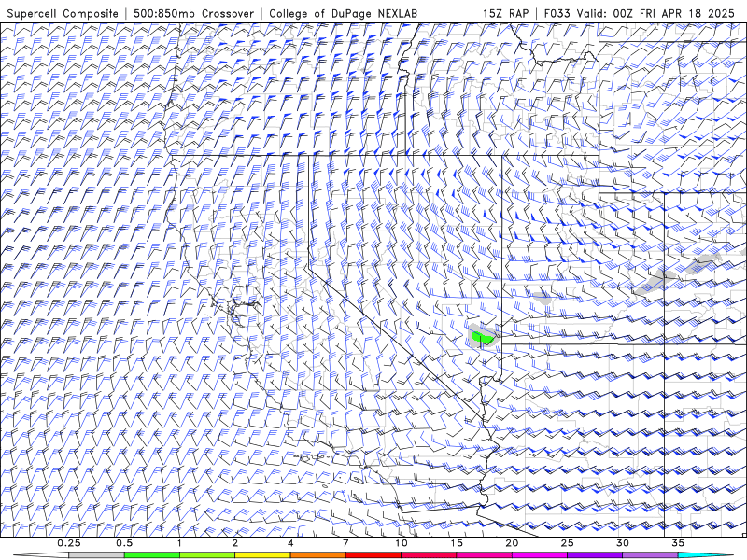Click the '15Z RAP' model label
The image size is (747, 560).
coord(505,13)
